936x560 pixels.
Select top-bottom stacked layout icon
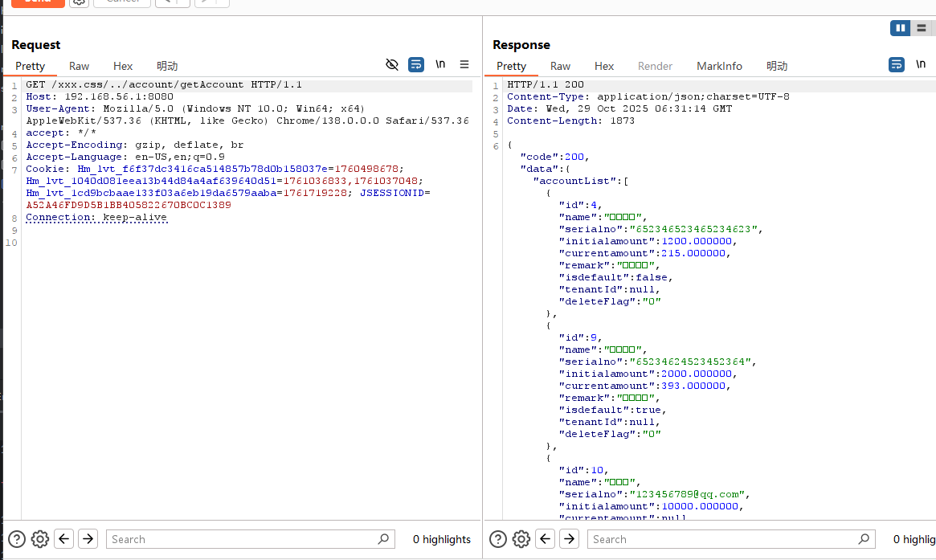click(x=922, y=28)
